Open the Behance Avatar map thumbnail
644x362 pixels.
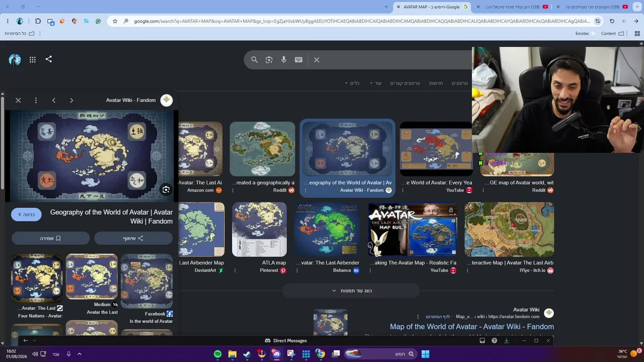[328, 229]
